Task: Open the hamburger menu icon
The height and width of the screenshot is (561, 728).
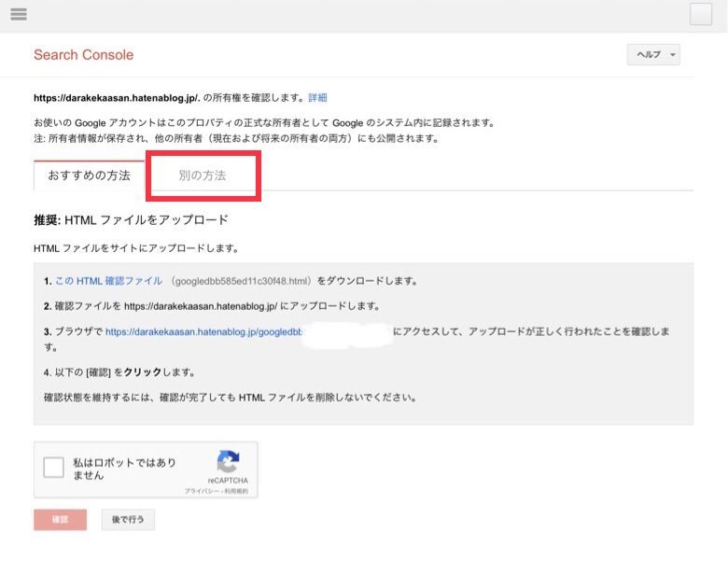Action: [x=19, y=14]
